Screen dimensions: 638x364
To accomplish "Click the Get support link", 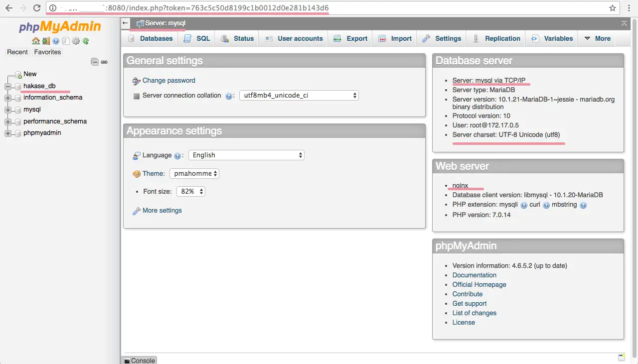I will pyautogui.click(x=470, y=303).
